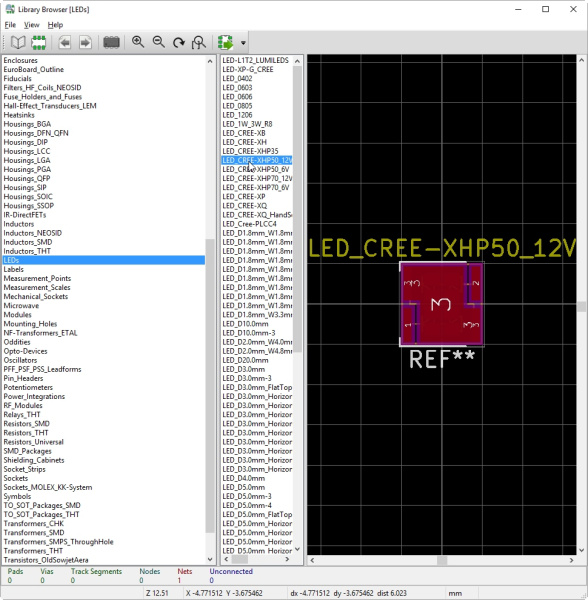Click the zoom to fit icon
The height and width of the screenshot is (600, 588).
click(199, 42)
